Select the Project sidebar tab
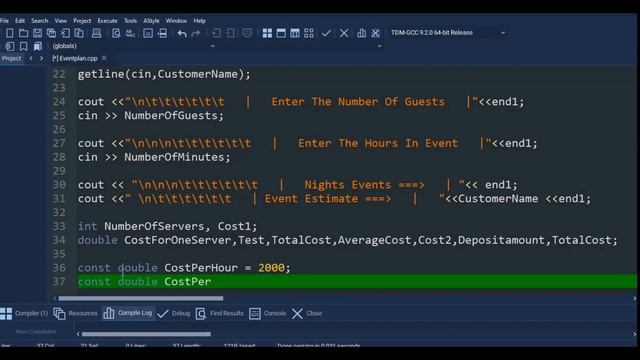 [11, 58]
